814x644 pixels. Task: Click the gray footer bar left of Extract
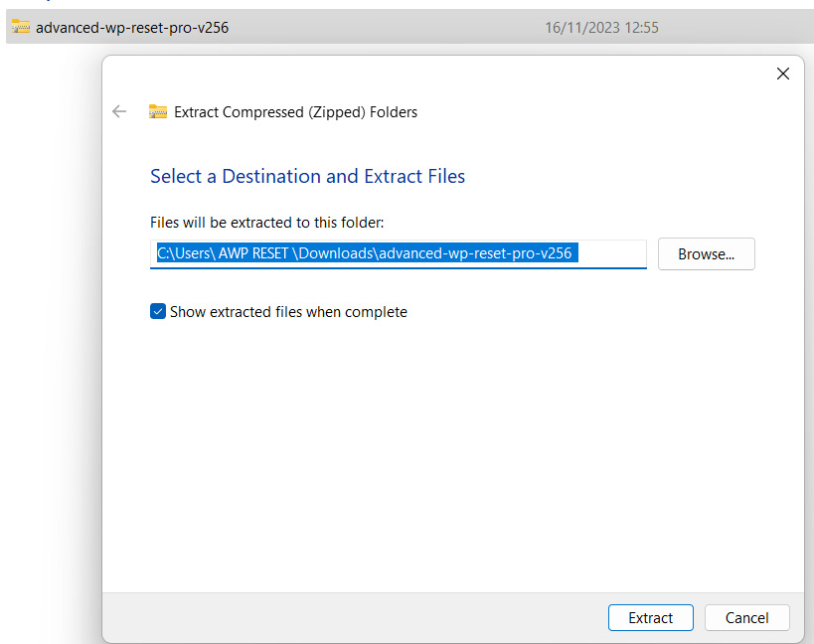pos(355,617)
